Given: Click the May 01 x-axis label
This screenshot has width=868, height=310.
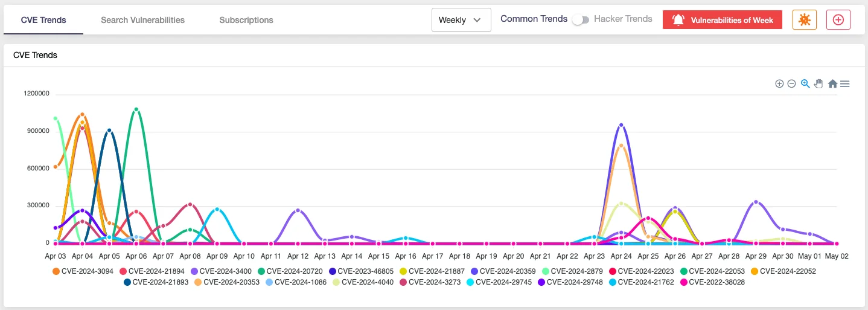Looking at the screenshot, I should pos(809,256).
